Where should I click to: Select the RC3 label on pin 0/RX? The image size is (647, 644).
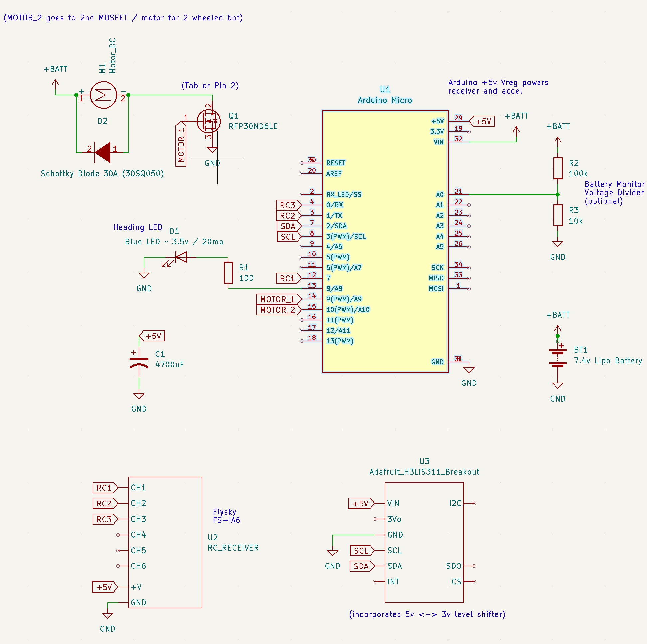coord(287,205)
